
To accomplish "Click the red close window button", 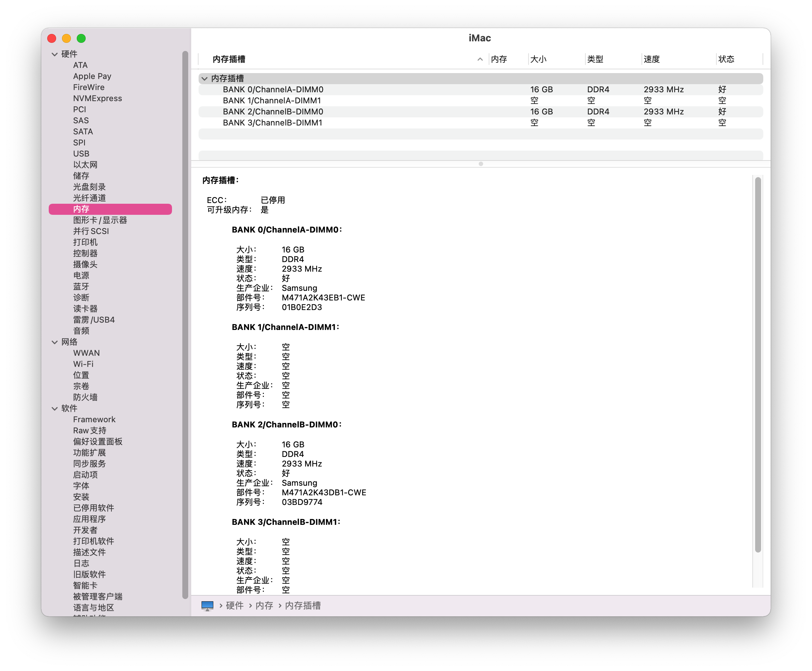I will pyautogui.click(x=52, y=38).
